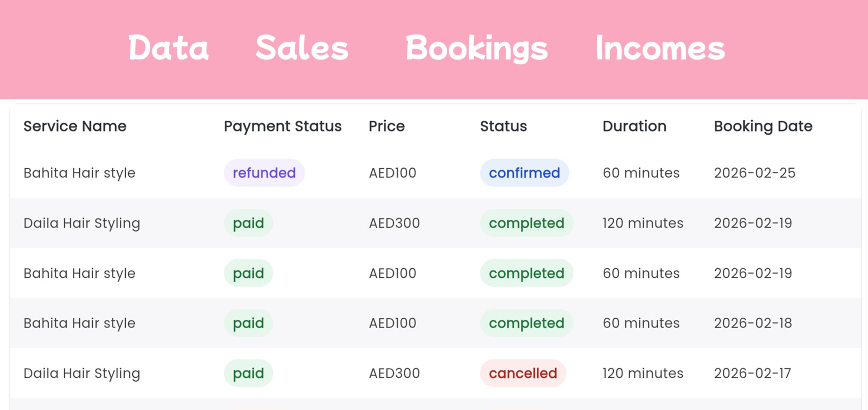The width and height of the screenshot is (868, 410).
Task: Go to the Bookings tab
Action: point(476,48)
